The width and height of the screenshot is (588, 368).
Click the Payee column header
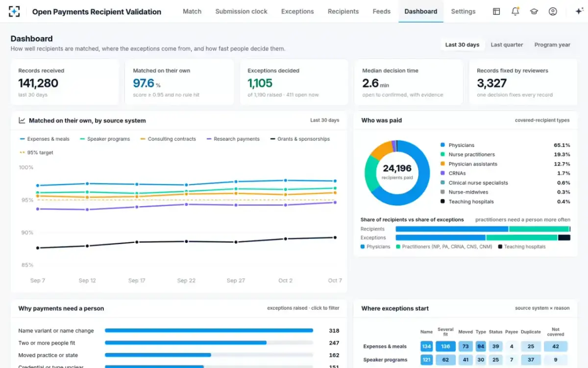click(x=512, y=332)
